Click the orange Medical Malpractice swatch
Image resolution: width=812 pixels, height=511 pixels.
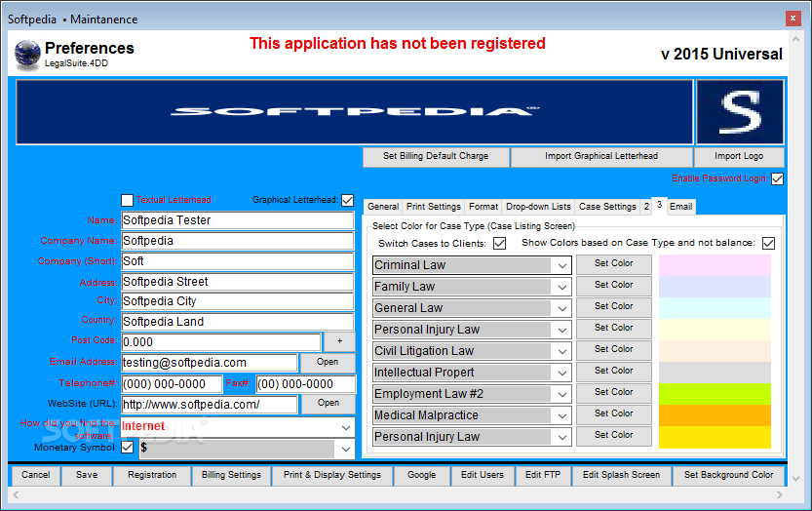tap(715, 415)
